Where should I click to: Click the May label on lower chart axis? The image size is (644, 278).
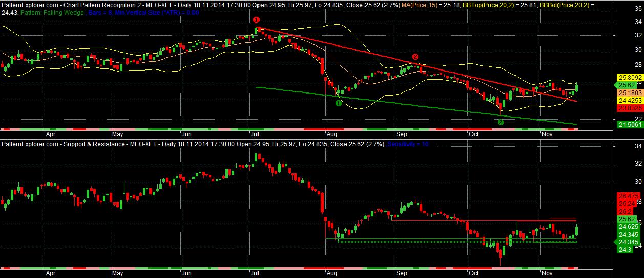(117, 274)
